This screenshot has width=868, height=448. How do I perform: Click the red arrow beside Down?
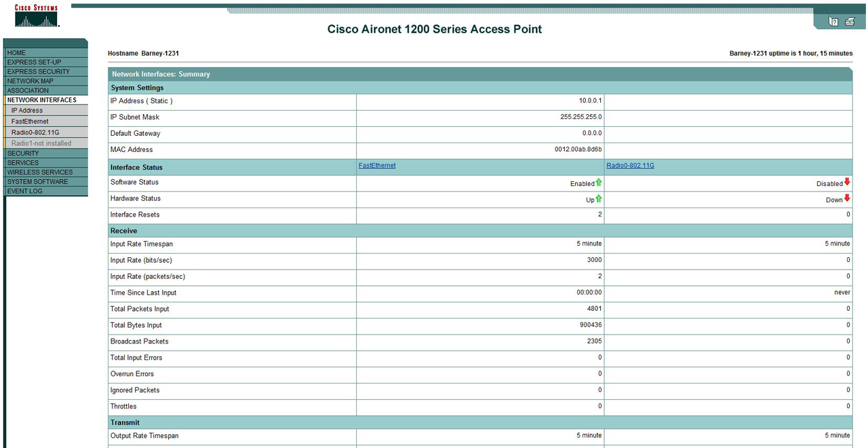coord(847,199)
